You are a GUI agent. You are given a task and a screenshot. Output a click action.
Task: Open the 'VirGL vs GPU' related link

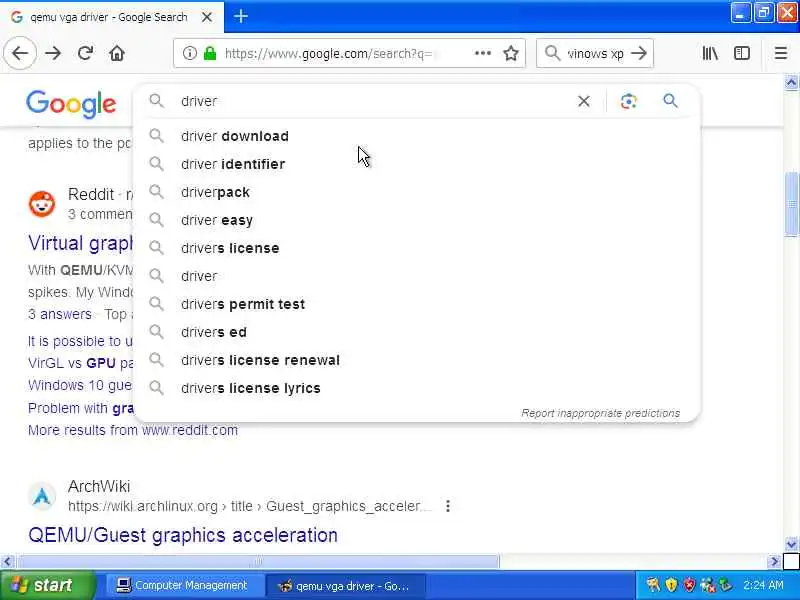click(81, 363)
